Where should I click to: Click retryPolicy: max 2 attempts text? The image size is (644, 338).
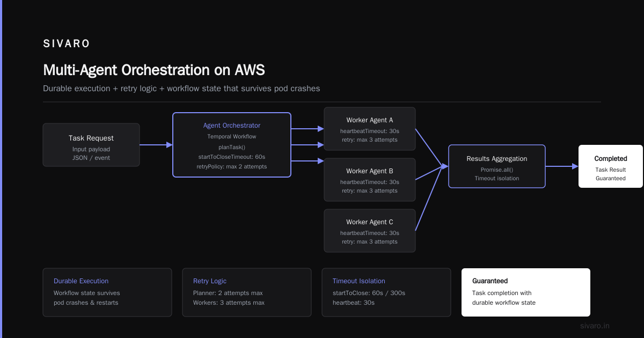click(232, 166)
